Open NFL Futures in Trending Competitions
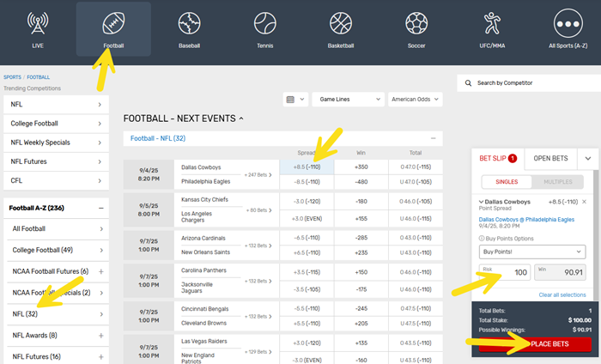The image size is (601, 364). pyautogui.click(x=57, y=161)
